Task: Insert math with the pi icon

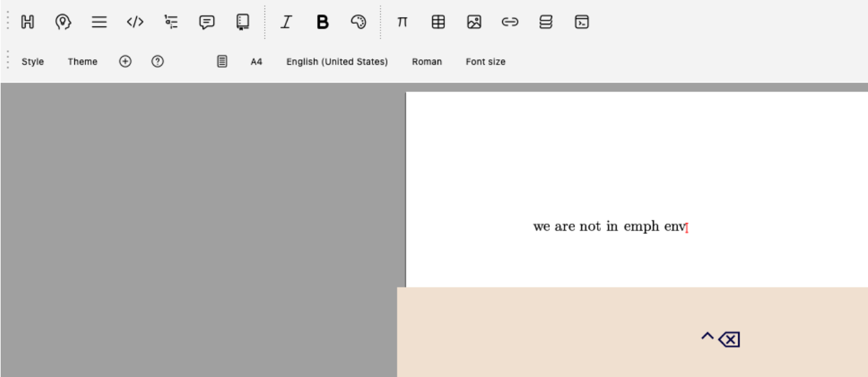Action: [x=401, y=22]
